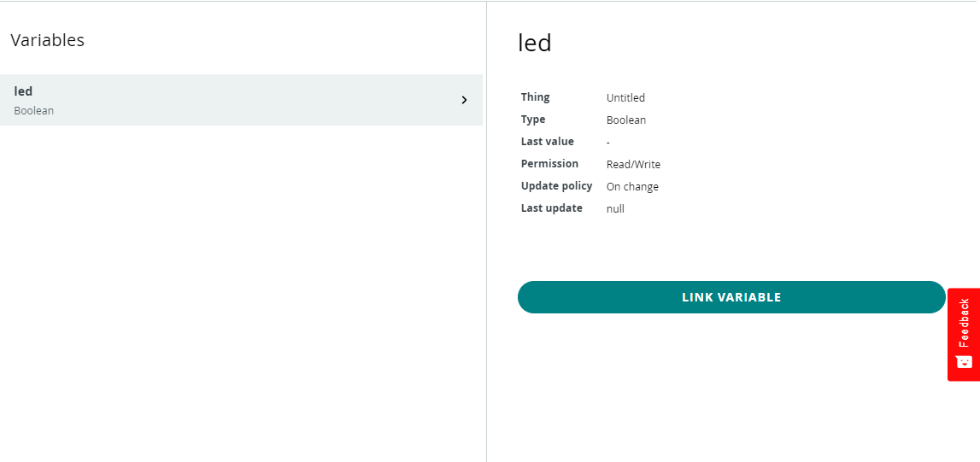This screenshot has width=980, height=462.
Task: Click the Type property label
Action: [x=533, y=120]
